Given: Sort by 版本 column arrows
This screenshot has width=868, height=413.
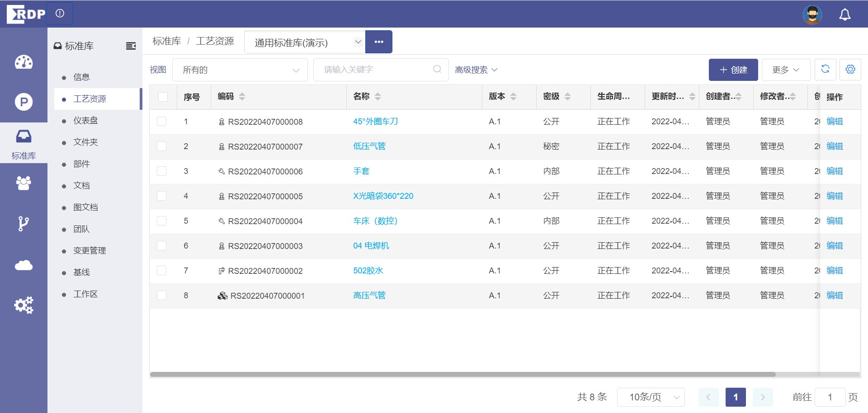Looking at the screenshot, I should coord(514,96).
